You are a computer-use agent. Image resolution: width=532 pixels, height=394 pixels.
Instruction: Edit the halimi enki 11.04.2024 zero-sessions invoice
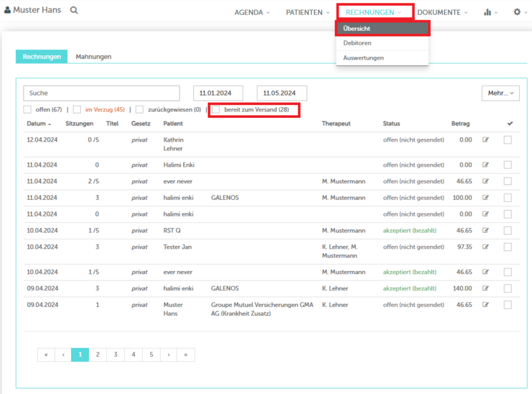pos(485,214)
